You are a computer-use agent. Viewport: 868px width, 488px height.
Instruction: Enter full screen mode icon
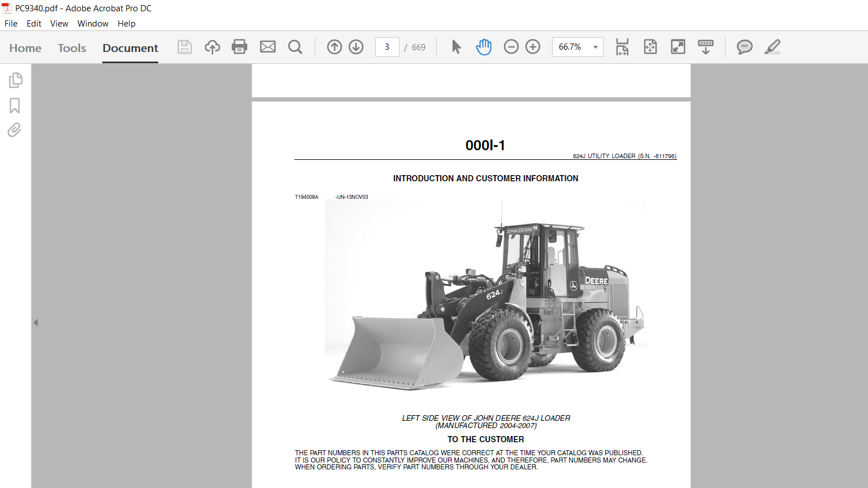[678, 47]
